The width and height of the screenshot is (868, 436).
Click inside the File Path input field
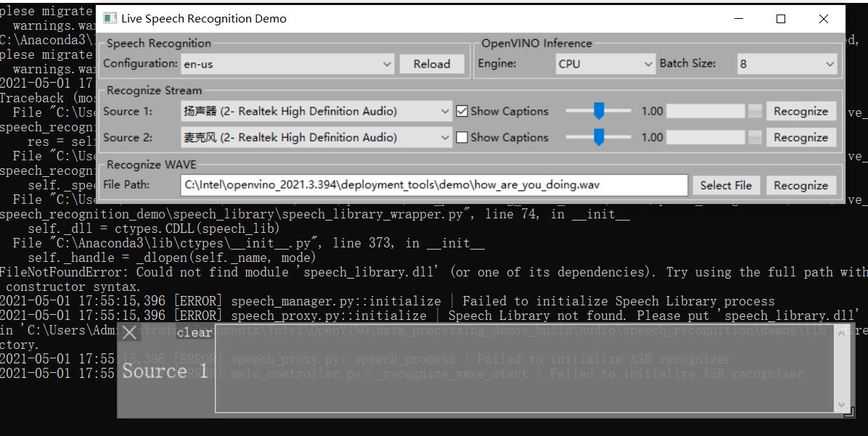pyautogui.click(x=435, y=185)
